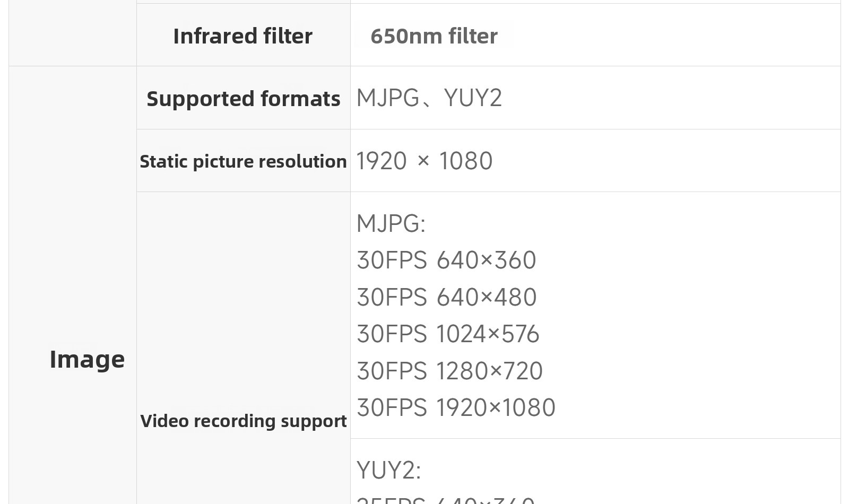The image size is (849, 504).
Task: Click the Static picture resolution label
Action: pos(243,161)
